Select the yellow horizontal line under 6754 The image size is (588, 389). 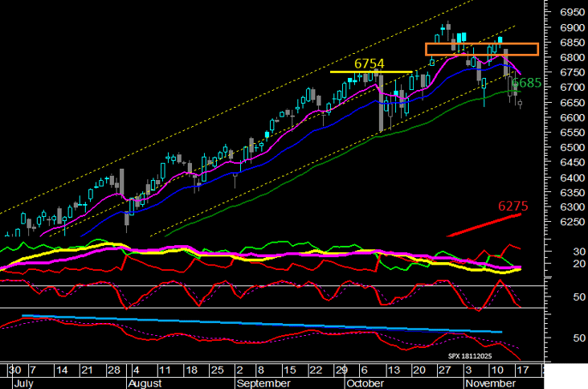[371, 72]
